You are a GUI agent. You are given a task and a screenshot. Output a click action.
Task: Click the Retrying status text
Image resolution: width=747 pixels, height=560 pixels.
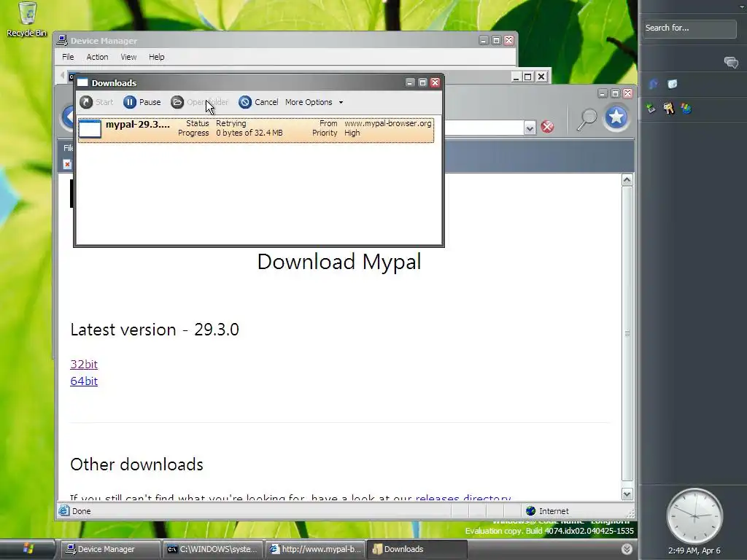click(x=231, y=123)
